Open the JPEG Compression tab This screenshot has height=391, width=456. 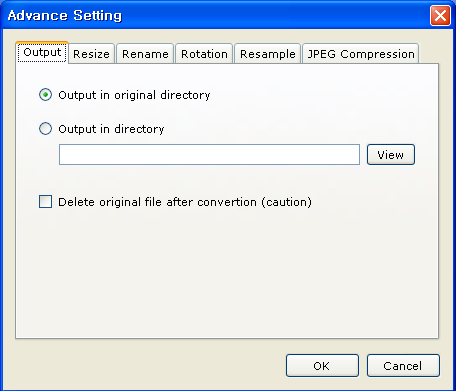coord(361,54)
